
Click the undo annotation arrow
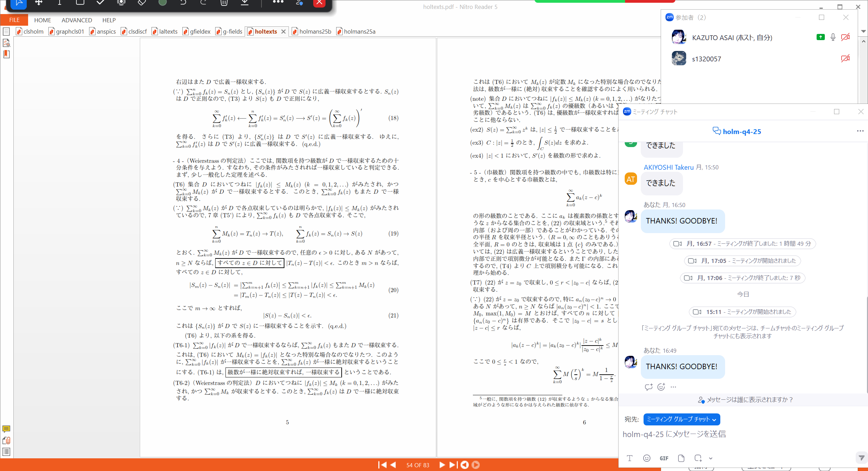[183, 3]
